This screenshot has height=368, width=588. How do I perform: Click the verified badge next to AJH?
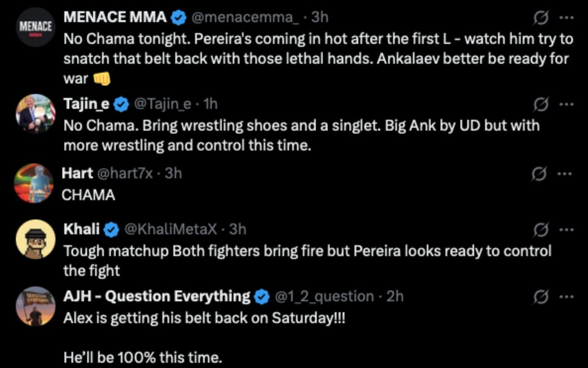coord(261,296)
